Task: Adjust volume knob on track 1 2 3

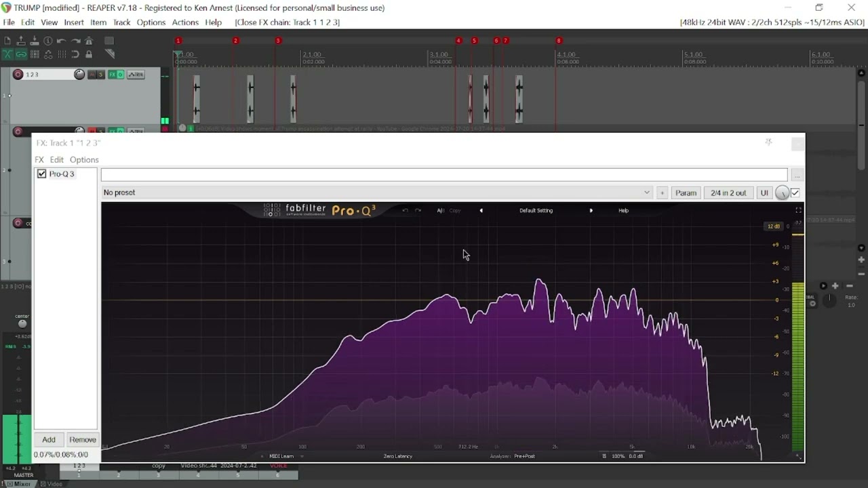Action: [79, 75]
